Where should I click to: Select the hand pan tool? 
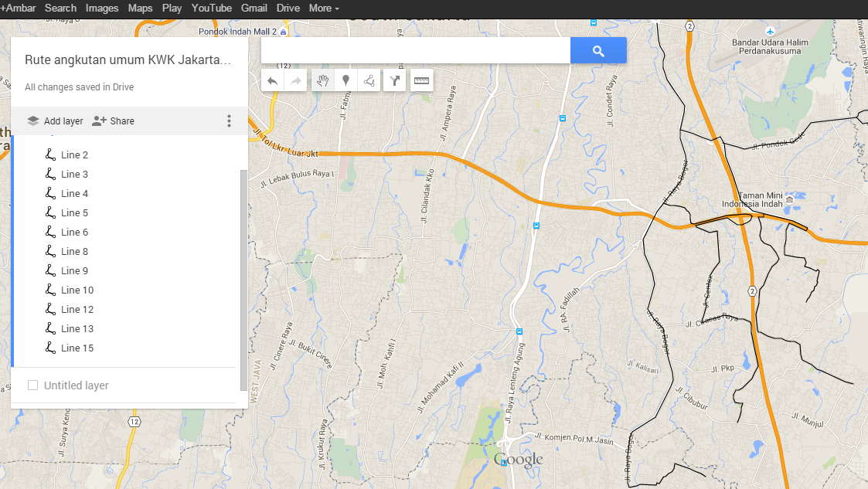click(323, 81)
